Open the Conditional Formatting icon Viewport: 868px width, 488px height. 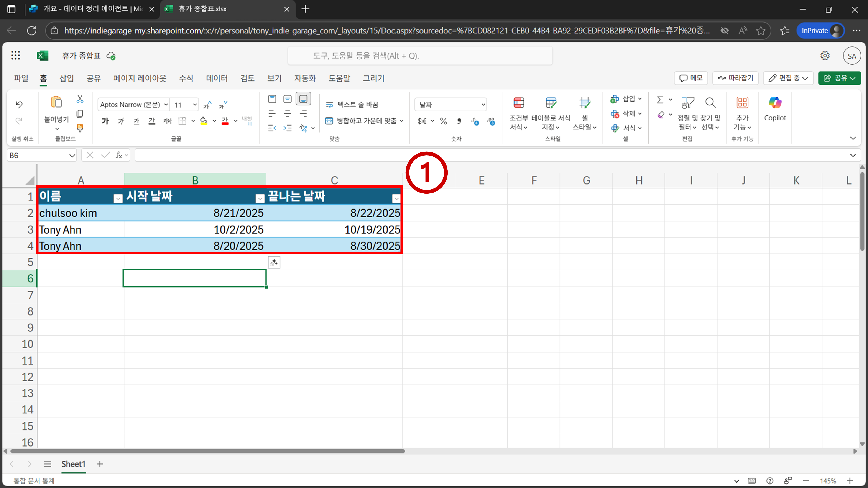519,103
